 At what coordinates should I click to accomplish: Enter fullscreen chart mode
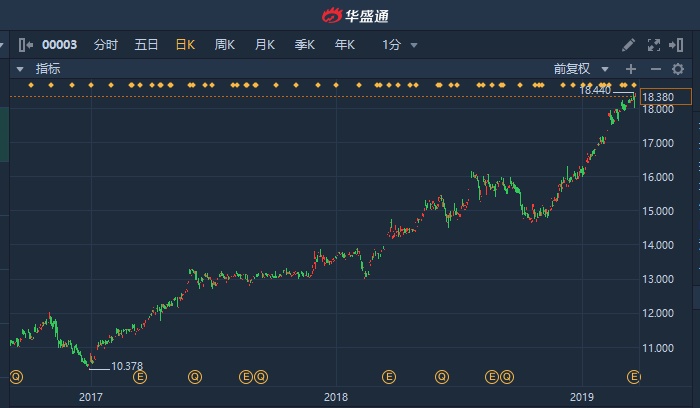pos(654,45)
